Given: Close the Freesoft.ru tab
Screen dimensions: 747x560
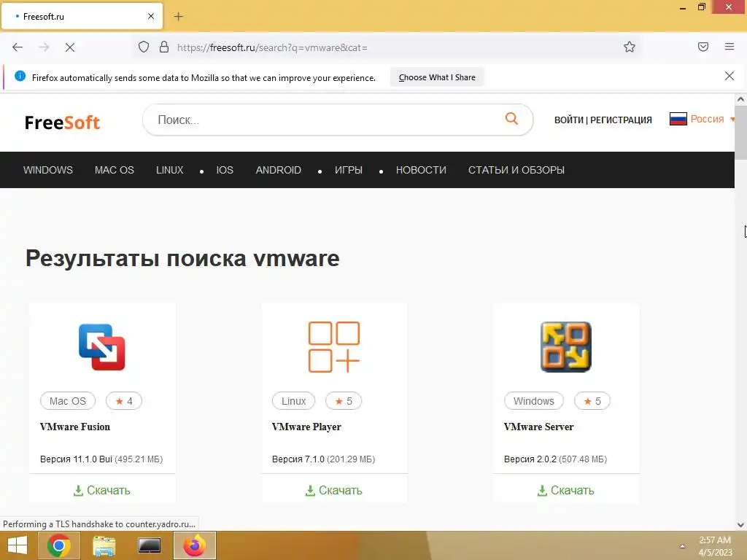Looking at the screenshot, I should [151, 16].
